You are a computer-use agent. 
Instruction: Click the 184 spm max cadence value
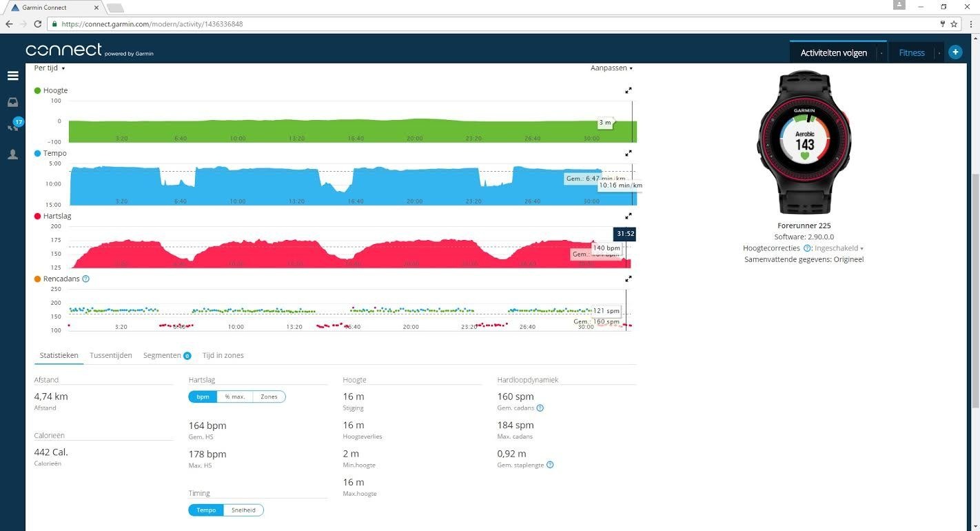click(x=515, y=425)
